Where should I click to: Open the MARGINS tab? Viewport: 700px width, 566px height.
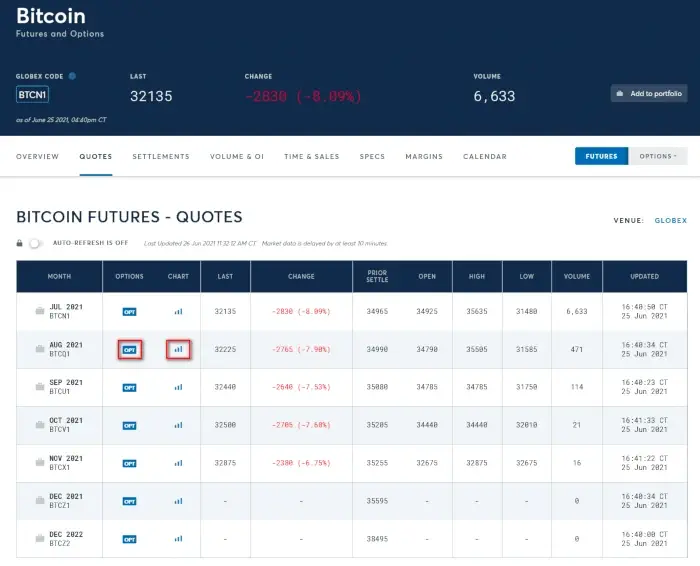pos(424,157)
